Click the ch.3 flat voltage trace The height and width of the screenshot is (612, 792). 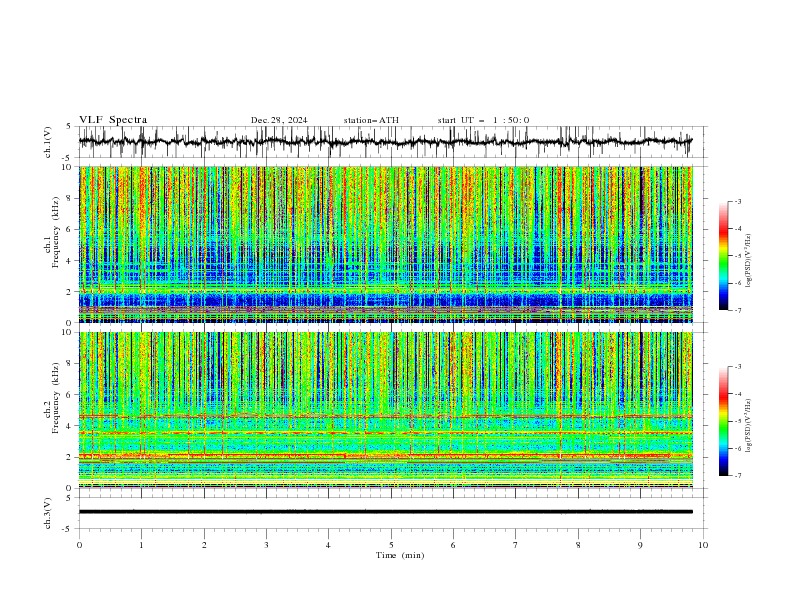click(x=385, y=512)
